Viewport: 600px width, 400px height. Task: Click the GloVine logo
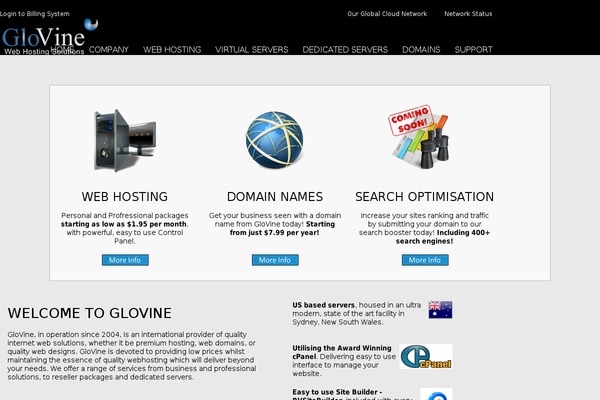pyautogui.click(x=50, y=37)
